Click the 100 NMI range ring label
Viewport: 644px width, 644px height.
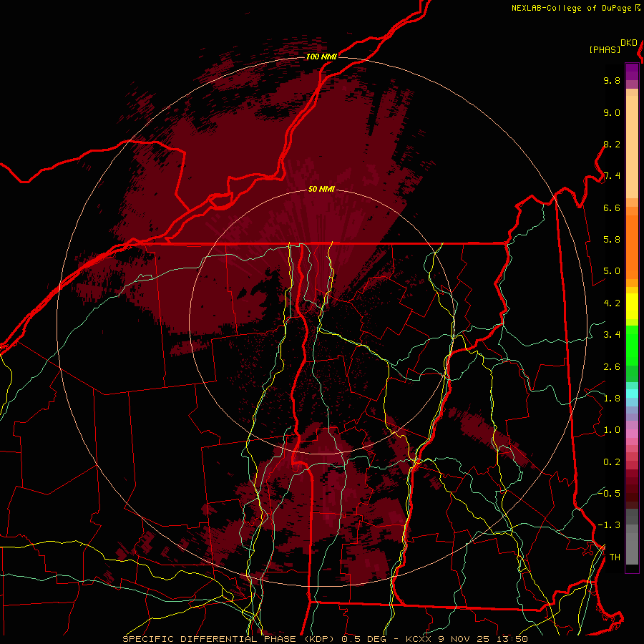321,57
